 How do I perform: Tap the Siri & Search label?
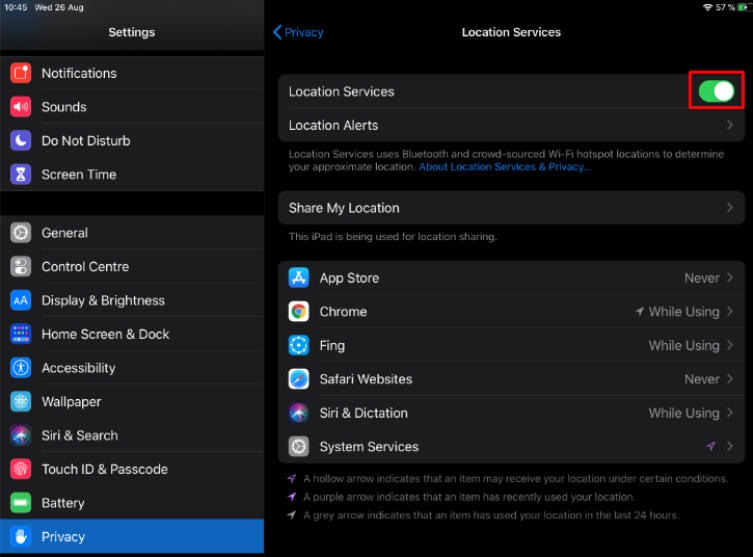tap(79, 436)
